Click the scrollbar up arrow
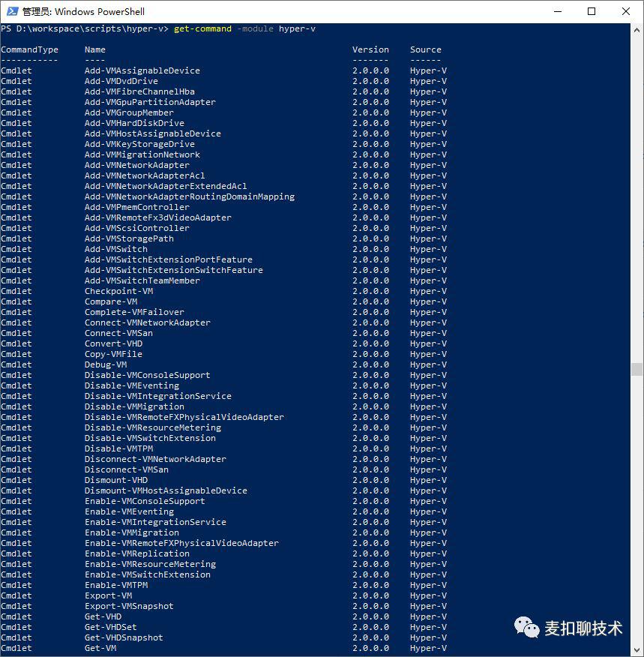The height and width of the screenshot is (657, 644). [x=637, y=28]
